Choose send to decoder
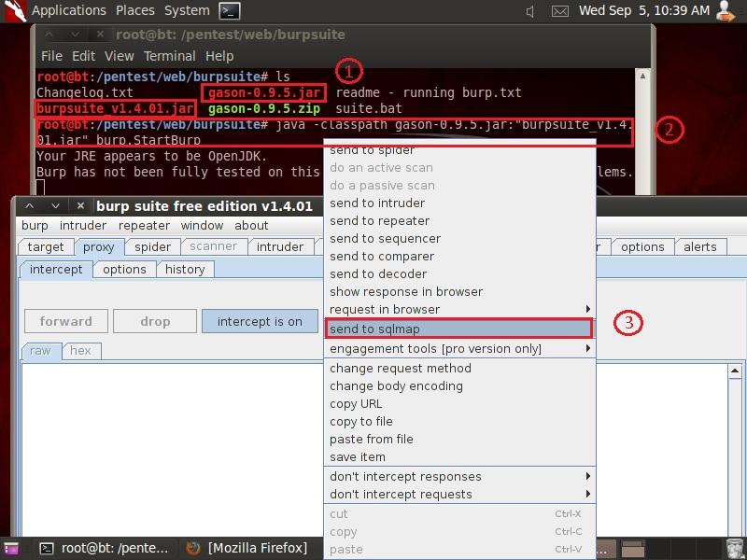 459,274
